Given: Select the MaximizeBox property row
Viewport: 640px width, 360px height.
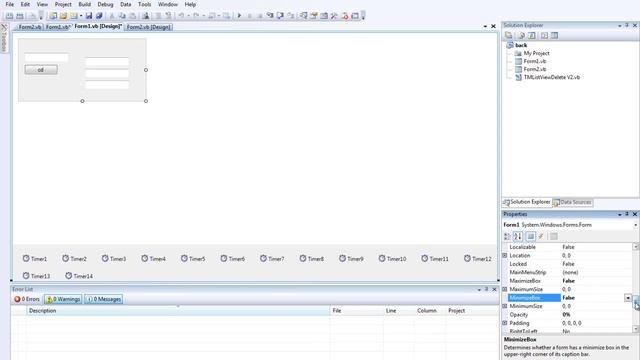Looking at the screenshot, I should [570, 281].
